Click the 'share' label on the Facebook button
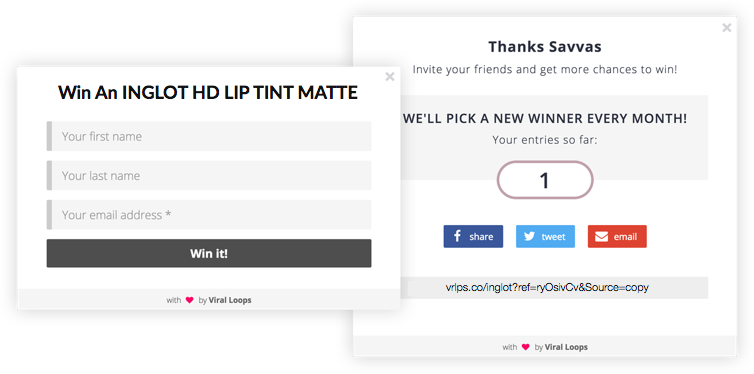Viewport: 754px width, 374px height. point(481,237)
